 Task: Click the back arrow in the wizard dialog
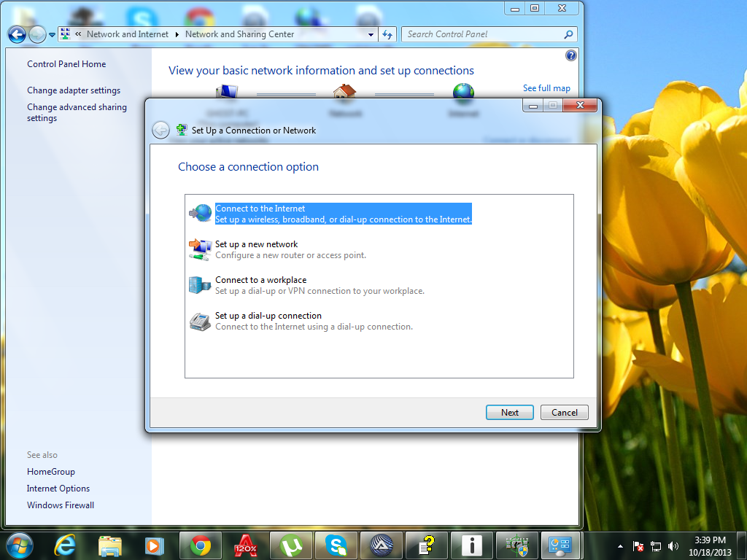(x=160, y=131)
